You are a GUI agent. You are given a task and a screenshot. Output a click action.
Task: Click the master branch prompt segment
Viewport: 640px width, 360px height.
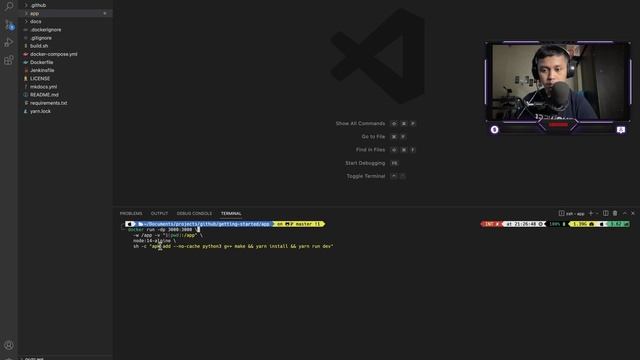(299, 224)
